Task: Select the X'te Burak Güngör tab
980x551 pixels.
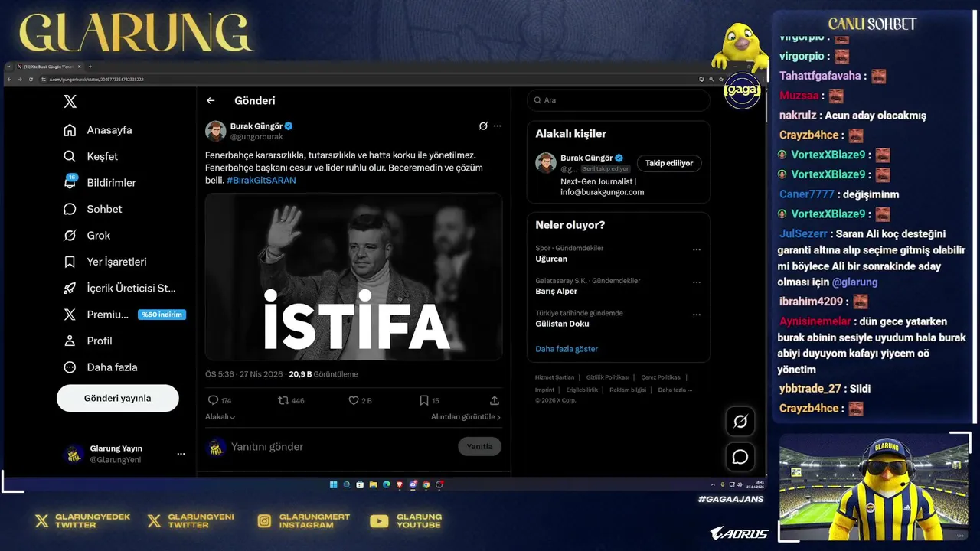Action: (49, 67)
